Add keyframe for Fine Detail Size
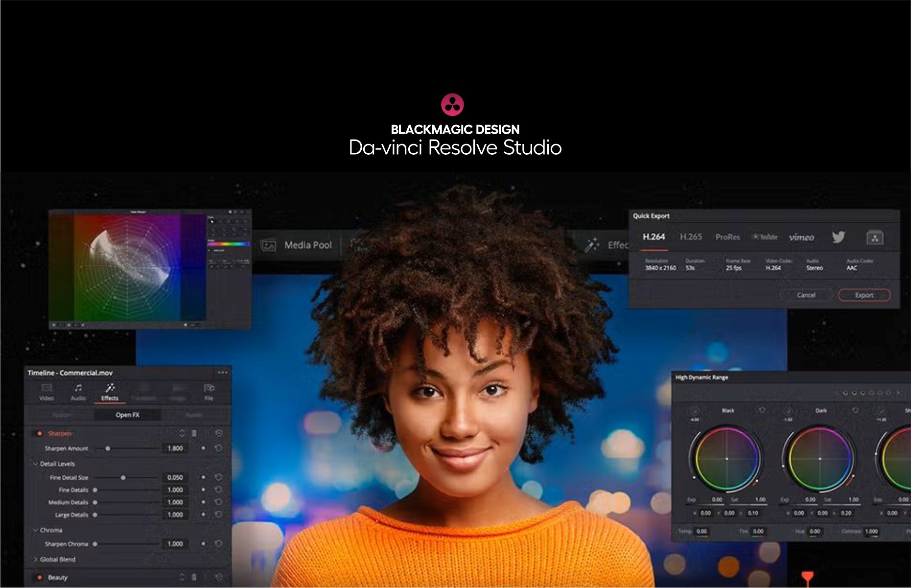The width and height of the screenshot is (911, 588). tap(203, 477)
